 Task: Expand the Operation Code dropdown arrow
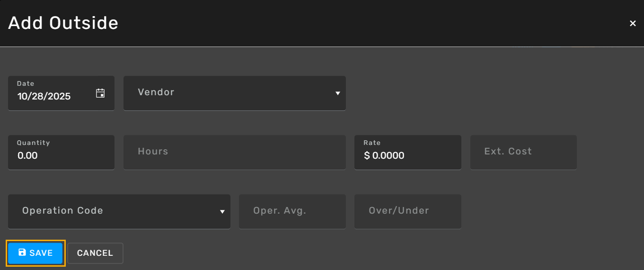[222, 212]
